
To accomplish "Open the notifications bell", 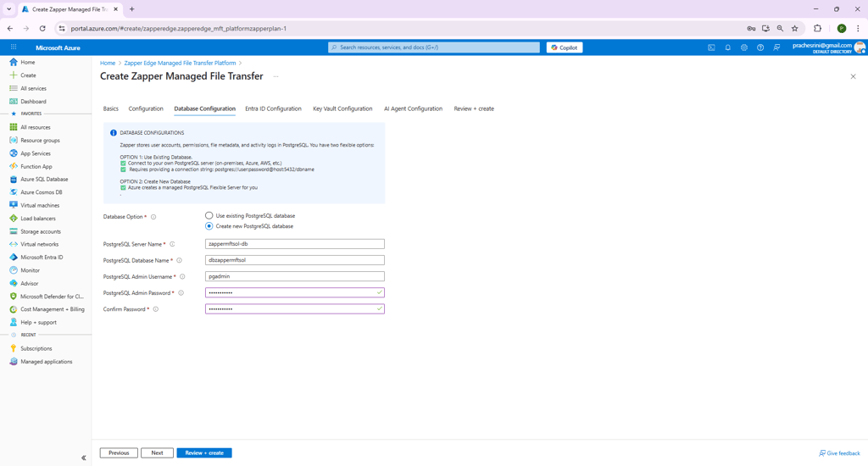I will [x=728, y=47].
